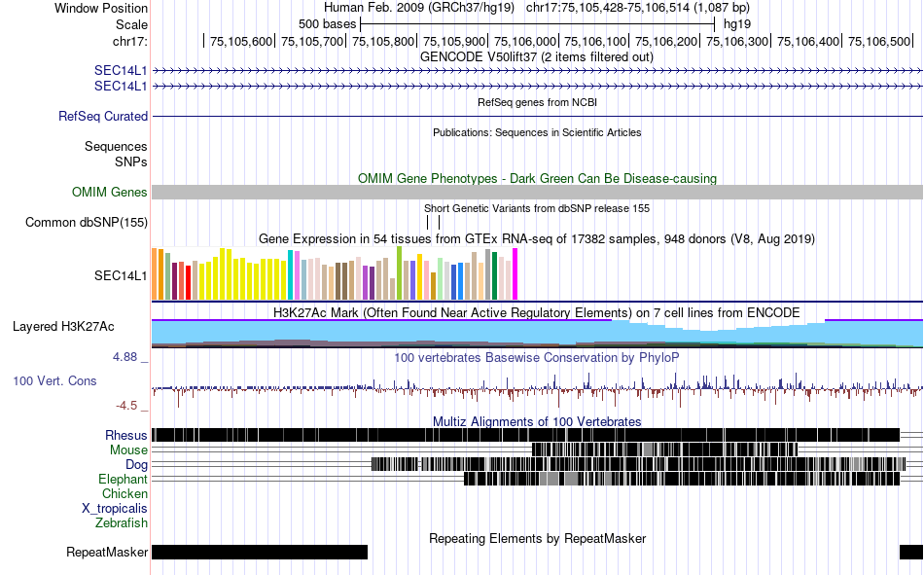
Task: Click the left dbSNP variant tick mark
Action: 428,223
